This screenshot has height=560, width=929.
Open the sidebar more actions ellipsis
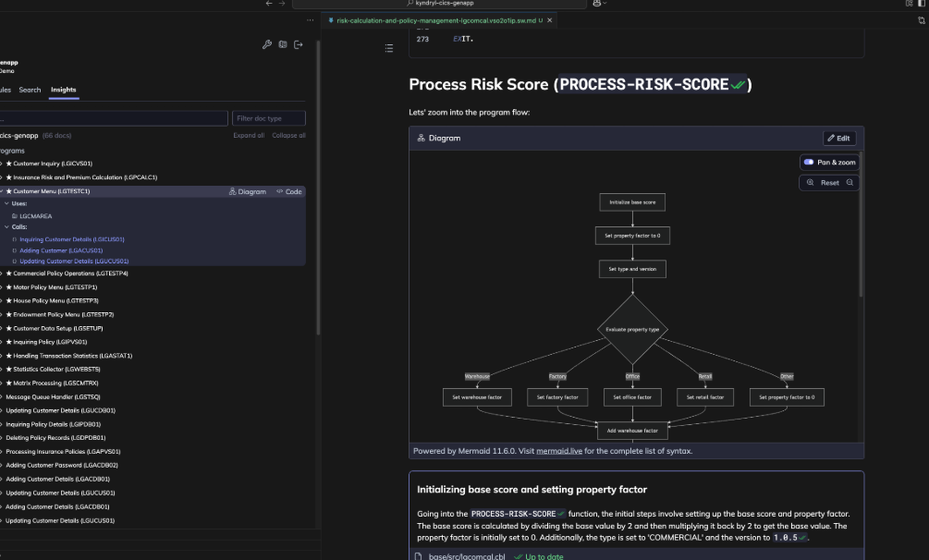tap(310, 20)
